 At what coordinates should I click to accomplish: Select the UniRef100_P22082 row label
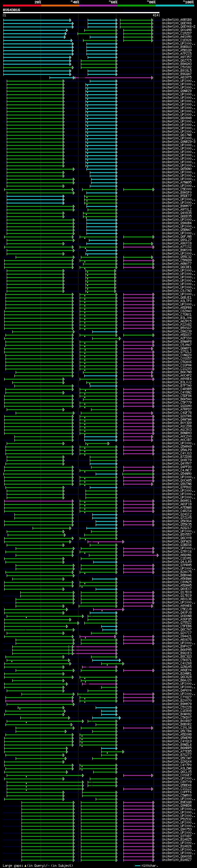pos(177,325)
